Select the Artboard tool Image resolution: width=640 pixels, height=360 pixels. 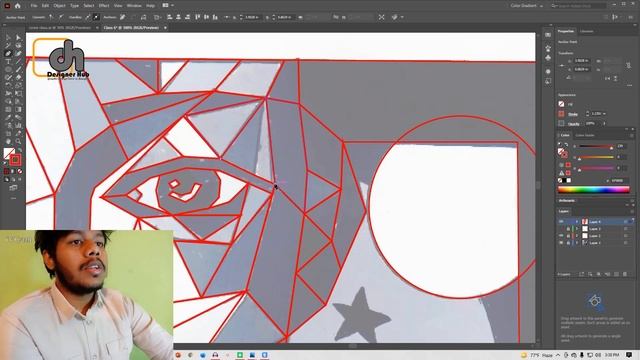pos(8,133)
